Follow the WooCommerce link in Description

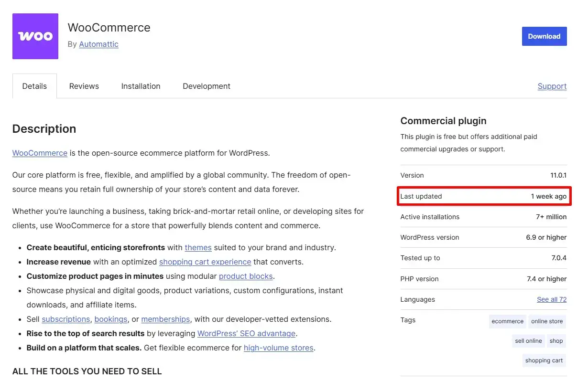pyautogui.click(x=40, y=153)
